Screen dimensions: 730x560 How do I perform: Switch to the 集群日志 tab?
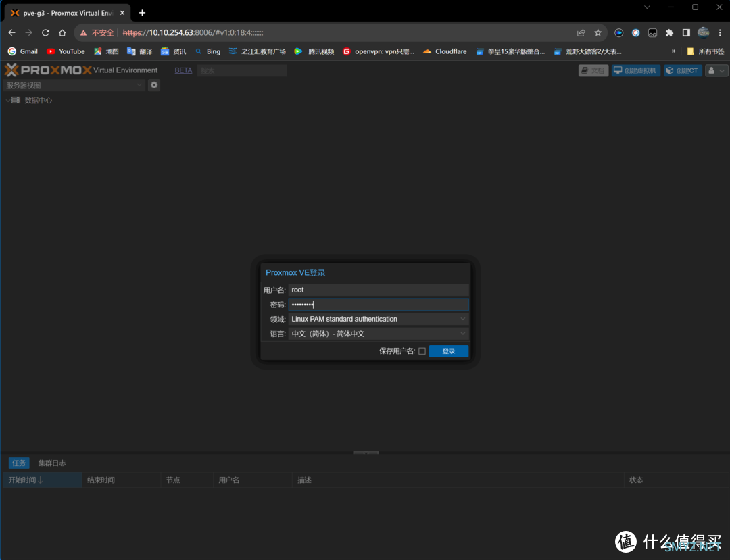tap(52, 463)
